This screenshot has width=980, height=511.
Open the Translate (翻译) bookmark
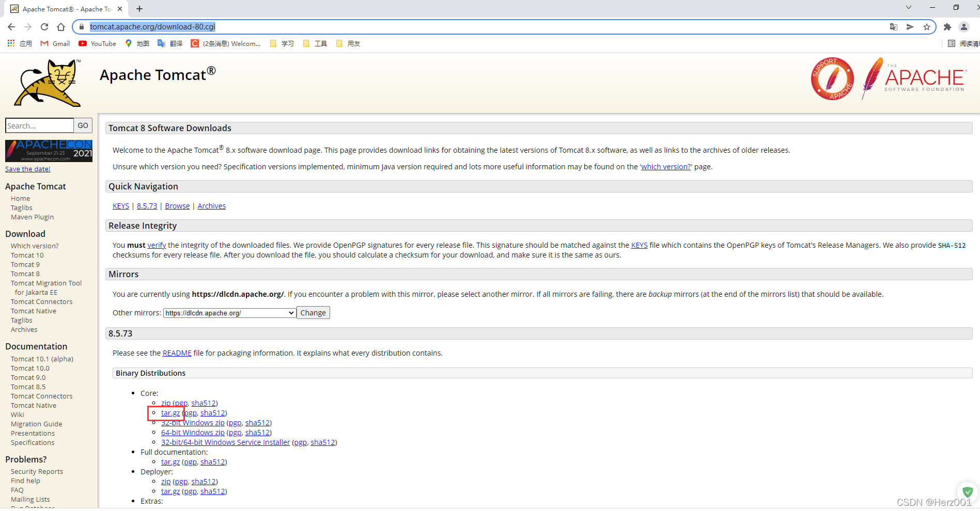(x=170, y=43)
